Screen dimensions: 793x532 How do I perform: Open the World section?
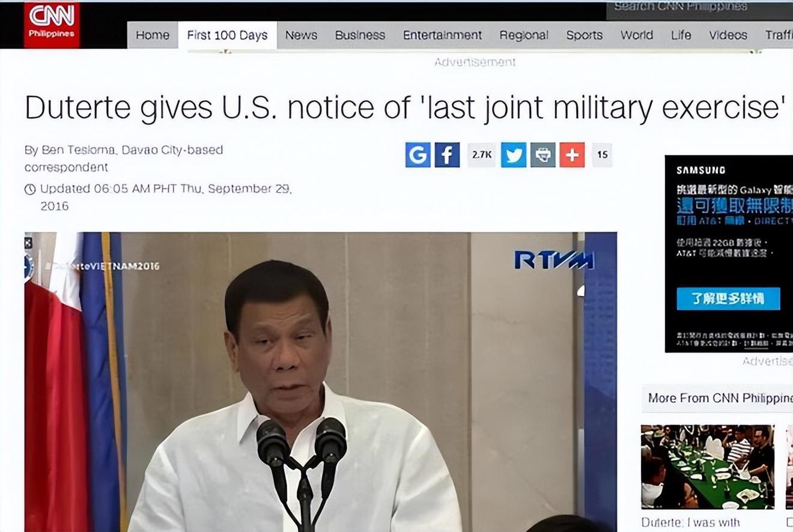click(x=637, y=35)
